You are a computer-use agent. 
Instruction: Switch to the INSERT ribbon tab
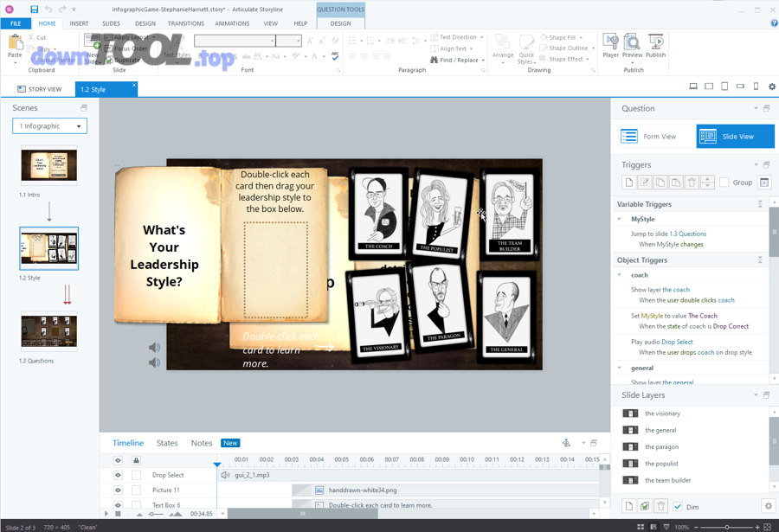tap(79, 23)
